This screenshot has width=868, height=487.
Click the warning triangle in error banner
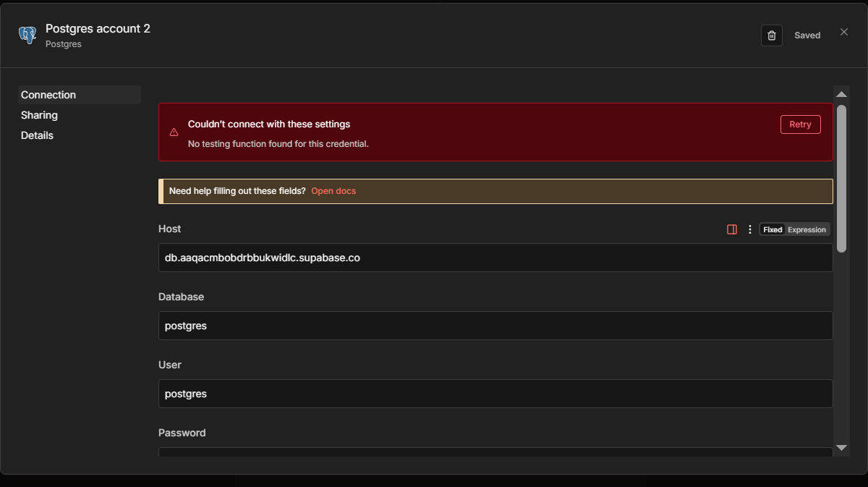[174, 132]
